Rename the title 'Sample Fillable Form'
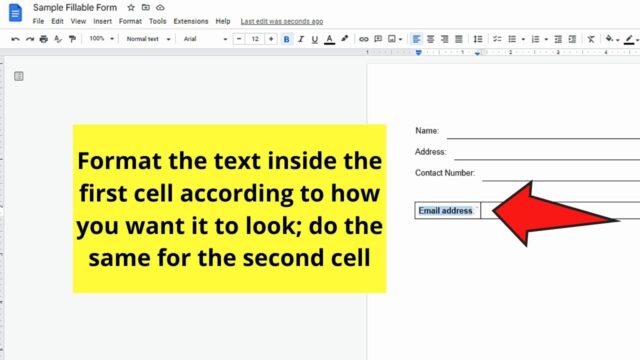The height and width of the screenshot is (360, 640). 75,7
